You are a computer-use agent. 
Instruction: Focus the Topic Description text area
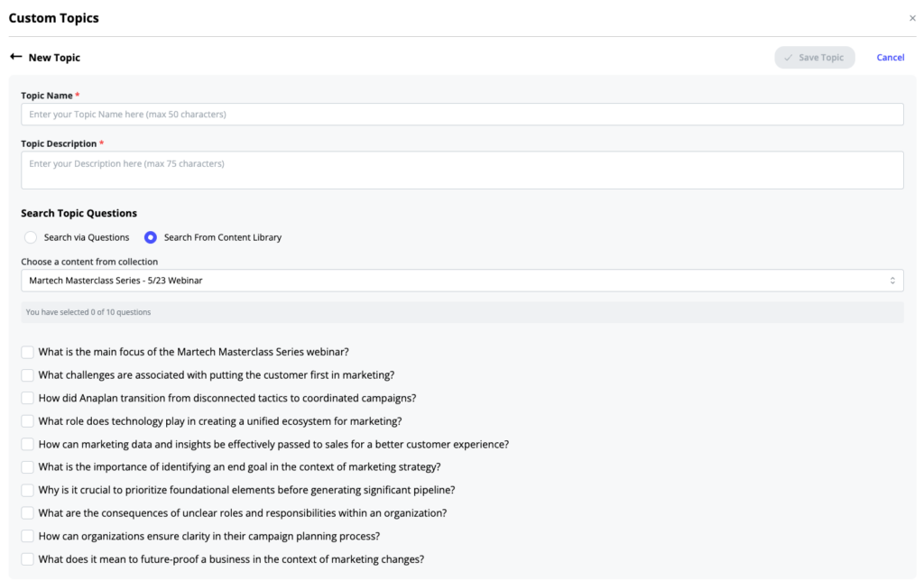(x=462, y=171)
